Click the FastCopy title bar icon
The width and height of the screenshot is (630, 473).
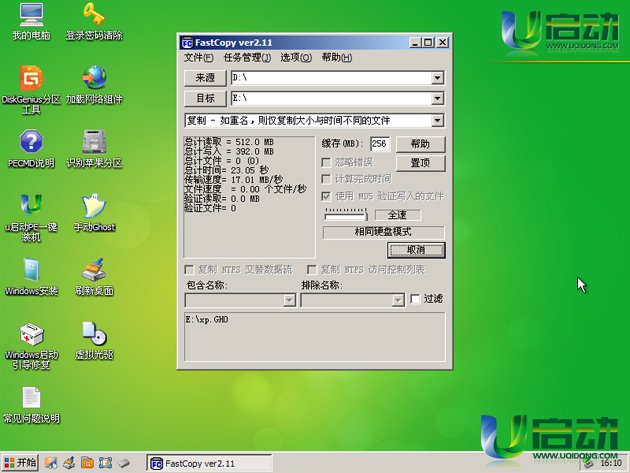pyautogui.click(x=186, y=43)
